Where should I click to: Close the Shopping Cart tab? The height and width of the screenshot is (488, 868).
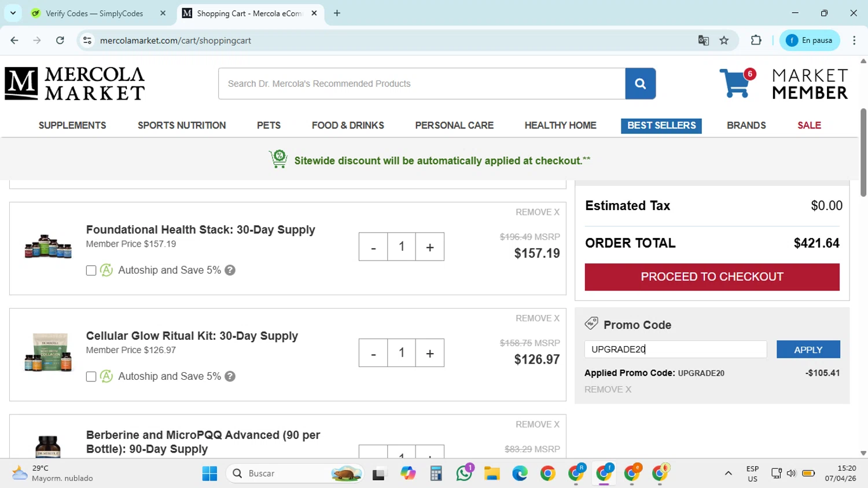314,13
